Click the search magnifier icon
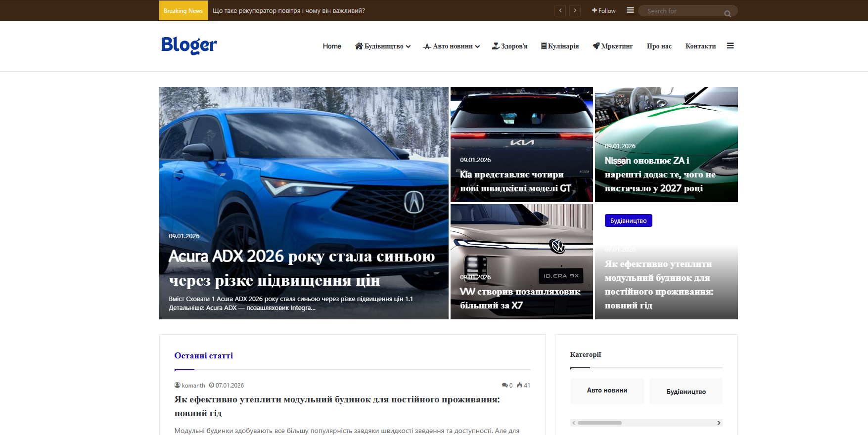This screenshot has height=435, width=868. [728, 13]
